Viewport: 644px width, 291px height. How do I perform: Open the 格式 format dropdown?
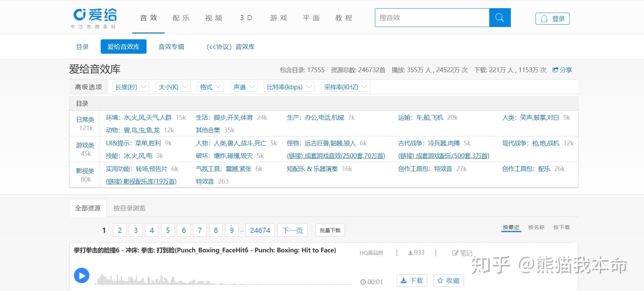[x=210, y=87]
